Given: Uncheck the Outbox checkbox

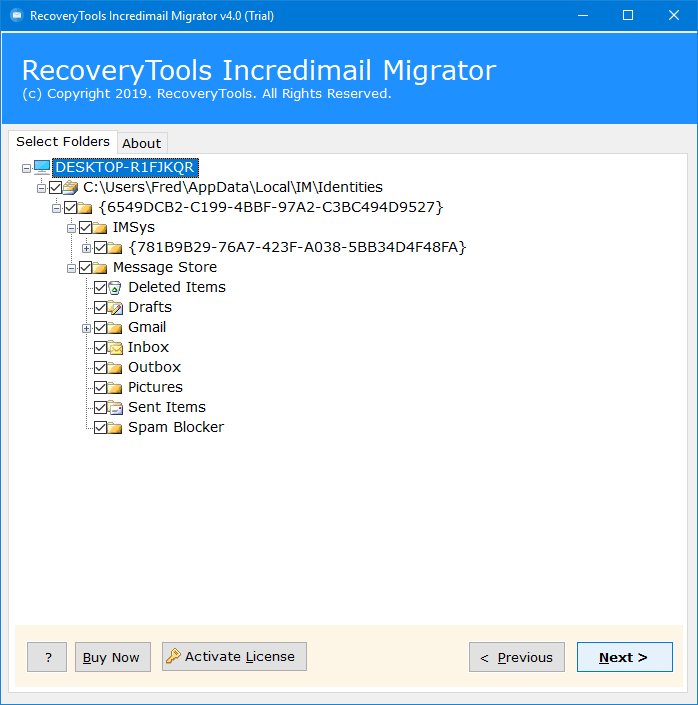Looking at the screenshot, I should pos(100,367).
